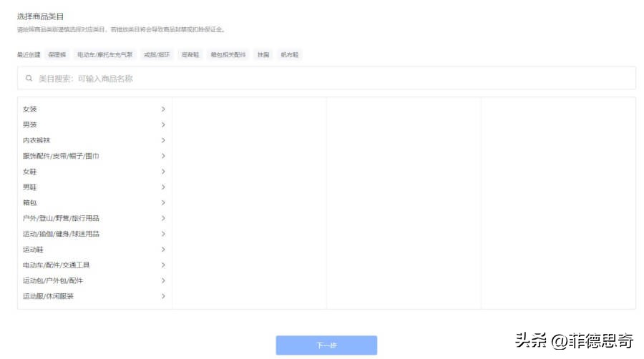Expand the chevron beside 服饰配件/皮带/帽子/围巾
This screenshot has width=644, height=359.
163,156
